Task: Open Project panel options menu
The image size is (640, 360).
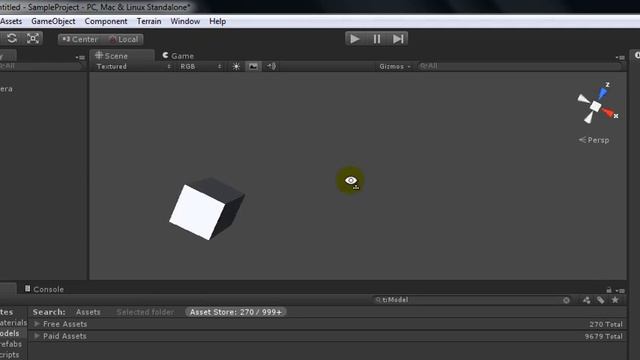Action: coord(620,291)
